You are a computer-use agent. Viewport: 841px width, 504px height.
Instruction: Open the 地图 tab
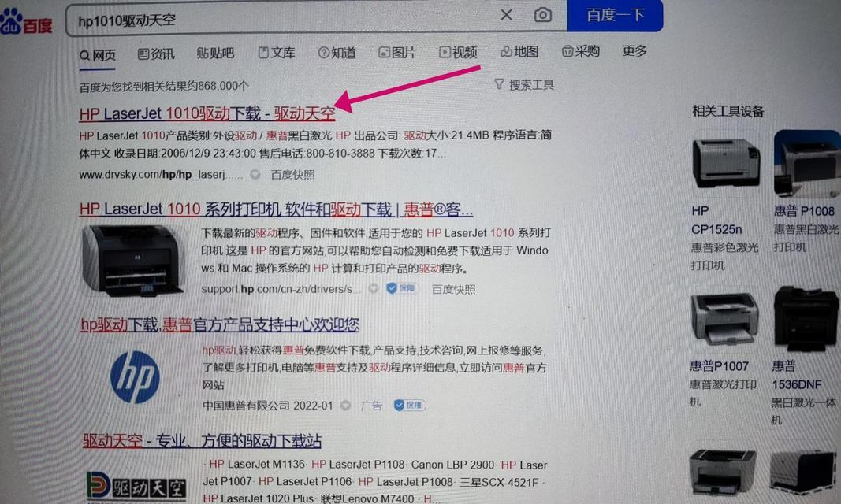519,51
